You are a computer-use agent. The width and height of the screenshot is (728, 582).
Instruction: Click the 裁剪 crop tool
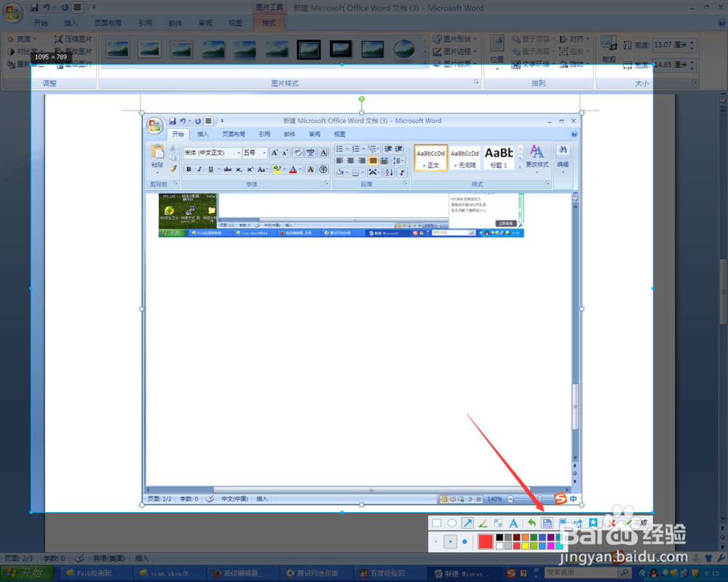(609, 49)
